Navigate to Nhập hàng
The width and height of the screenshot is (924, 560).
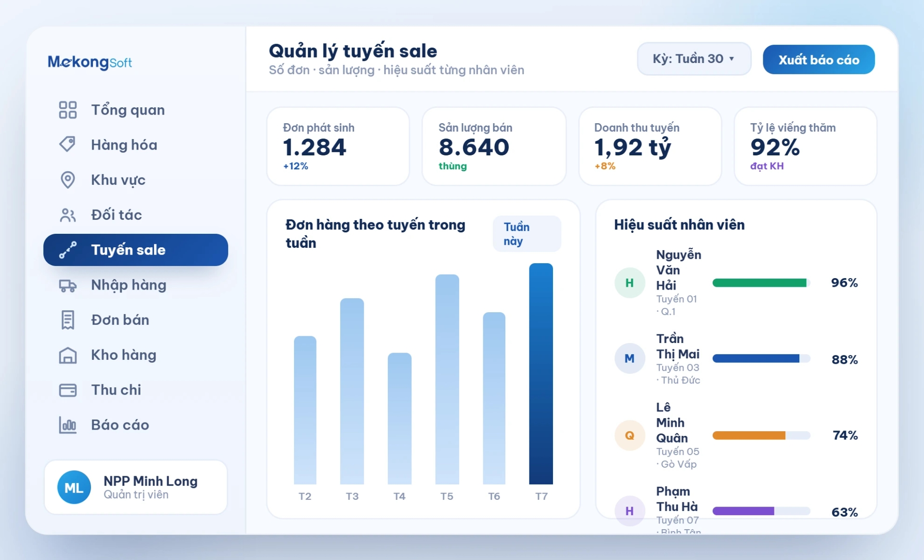click(136, 285)
